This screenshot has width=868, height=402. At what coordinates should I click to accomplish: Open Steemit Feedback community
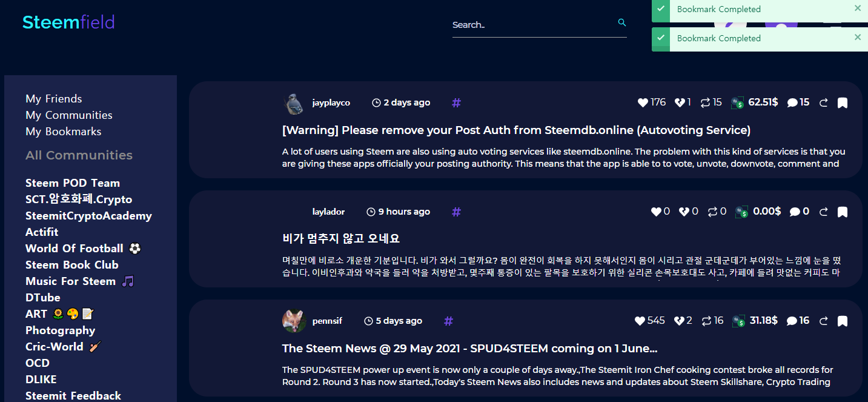[x=73, y=396]
